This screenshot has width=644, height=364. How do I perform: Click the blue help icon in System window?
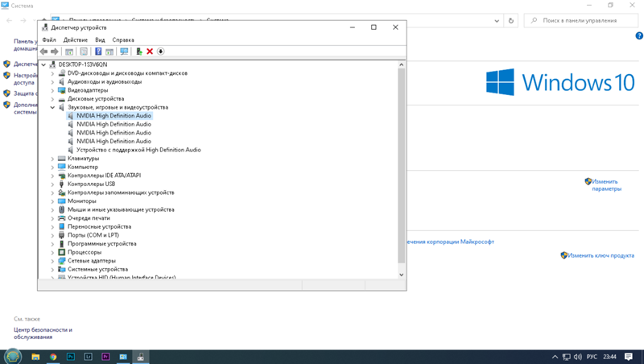click(x=639, y=35)
